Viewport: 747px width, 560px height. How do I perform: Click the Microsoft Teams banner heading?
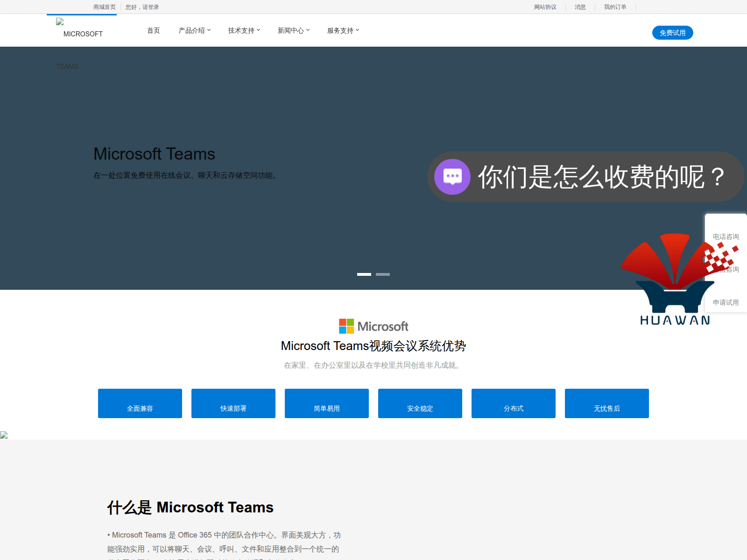click(x=154, y=154)
